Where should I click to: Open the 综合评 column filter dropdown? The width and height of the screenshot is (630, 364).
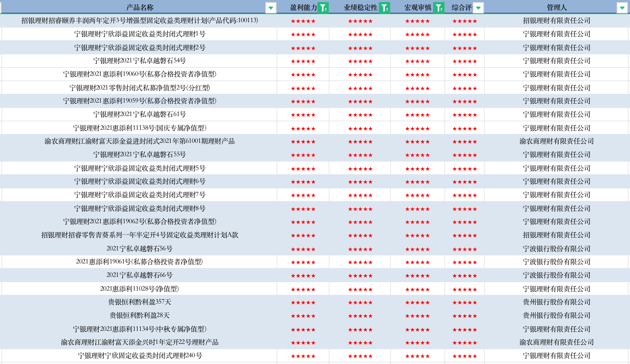coord(478,8)
